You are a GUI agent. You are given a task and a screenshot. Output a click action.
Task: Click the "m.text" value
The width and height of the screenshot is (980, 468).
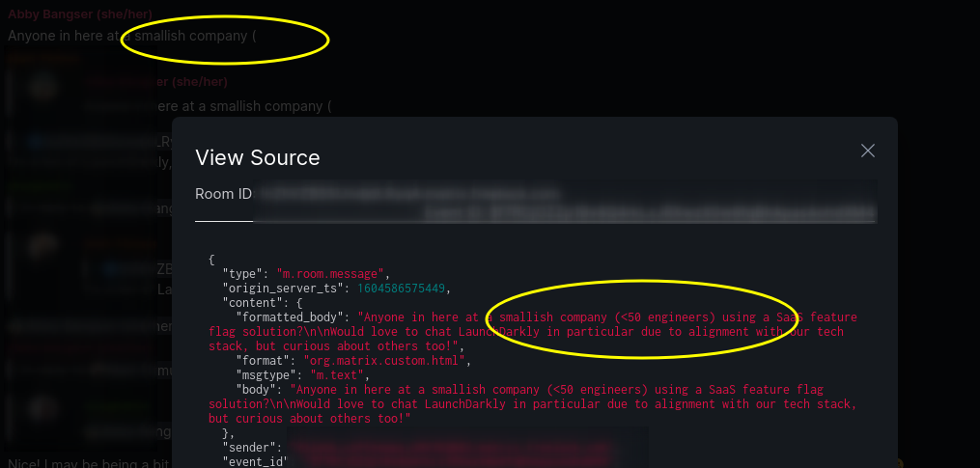coord(338,375)
